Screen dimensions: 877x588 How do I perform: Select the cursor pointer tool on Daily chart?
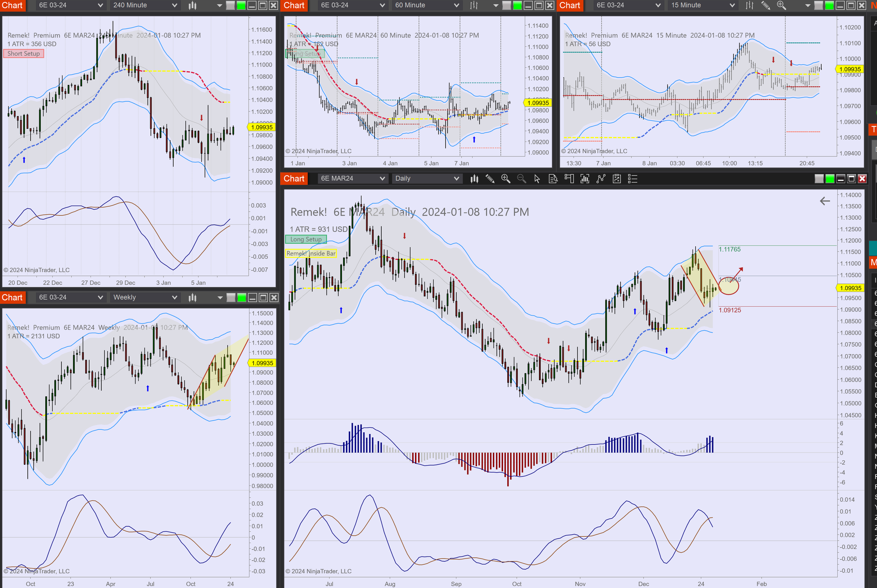click(x=537, y=179)
